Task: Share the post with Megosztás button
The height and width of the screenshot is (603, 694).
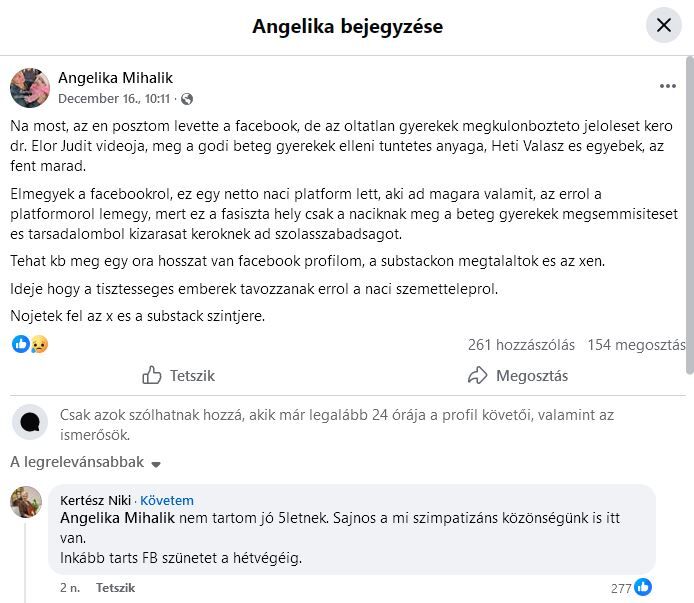Action: (x=517, y=376)
